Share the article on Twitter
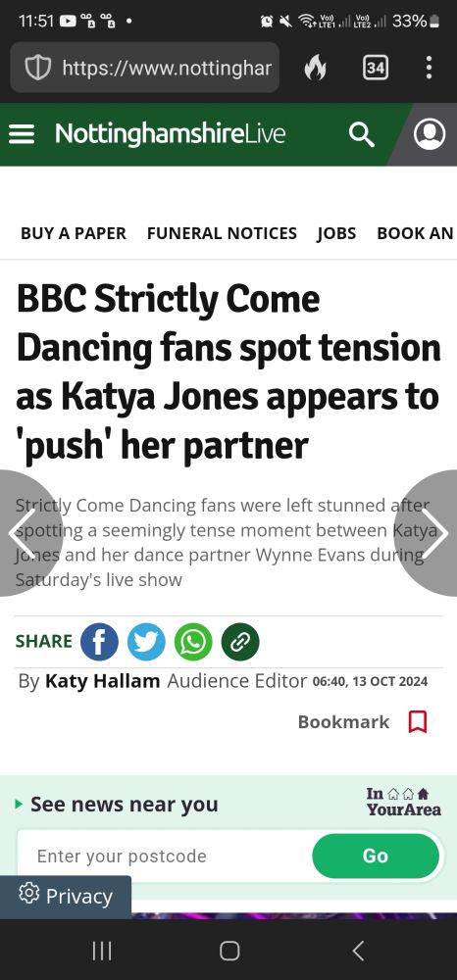Screen dimensions: 457x980 pyautogui.click(x=146, y=642)
